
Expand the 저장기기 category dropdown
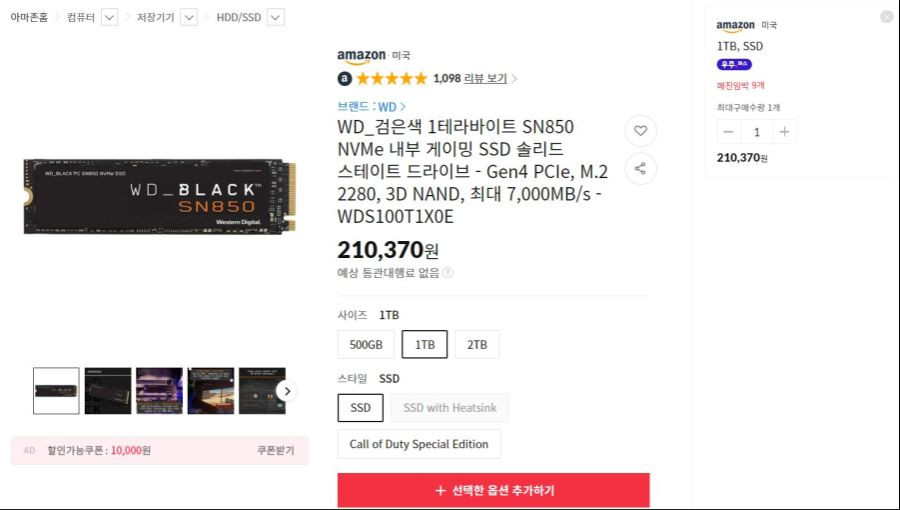[189, 17]
